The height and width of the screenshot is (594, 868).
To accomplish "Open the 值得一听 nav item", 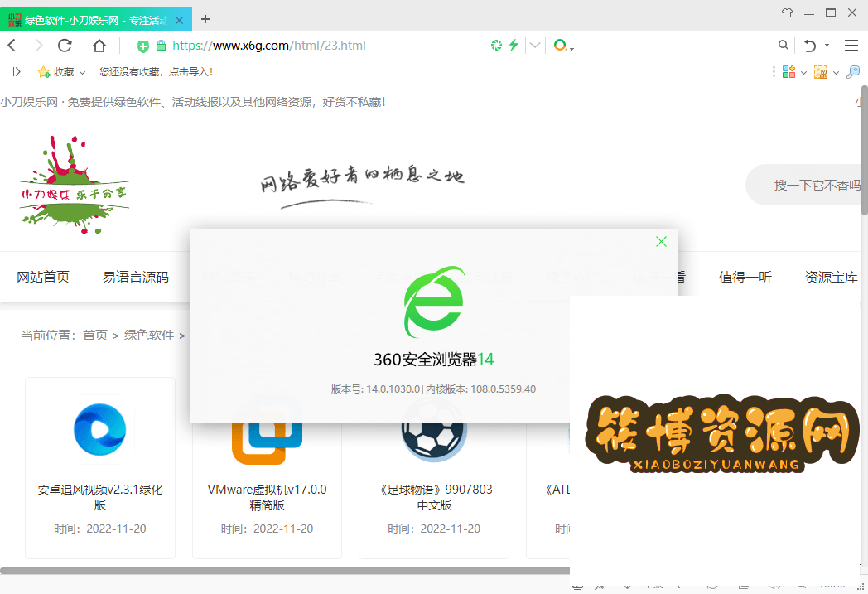I will (x=745, y=277).
